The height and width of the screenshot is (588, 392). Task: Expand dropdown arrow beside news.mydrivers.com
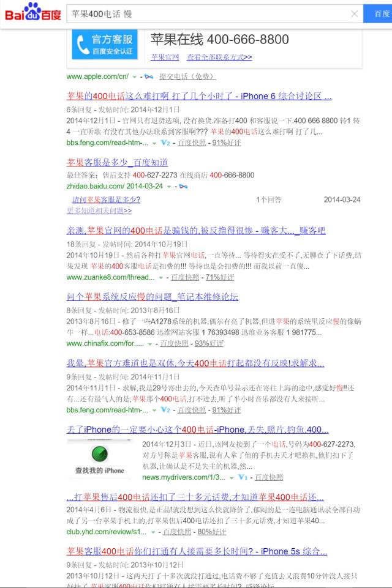232,478
